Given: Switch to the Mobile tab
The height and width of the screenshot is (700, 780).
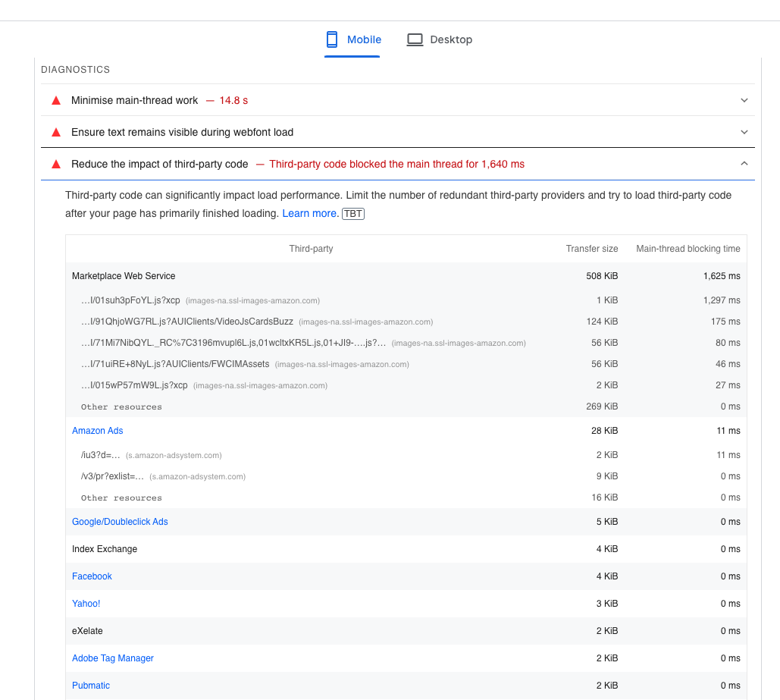Looking at the screenshot, I should (352, 40).
